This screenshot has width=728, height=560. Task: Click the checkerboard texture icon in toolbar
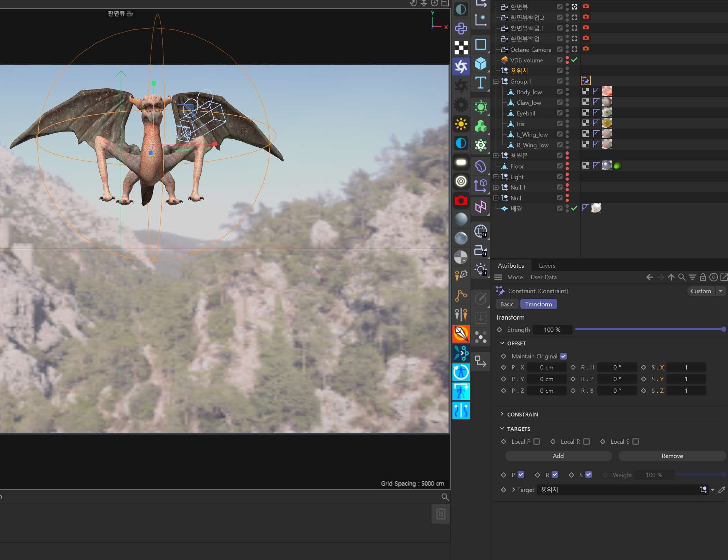pos(461,48)
